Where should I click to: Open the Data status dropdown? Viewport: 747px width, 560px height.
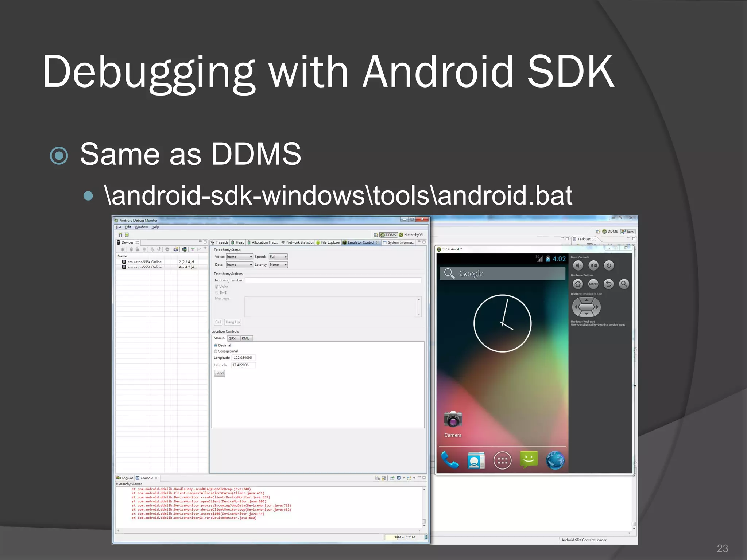(x=240, y=265)
